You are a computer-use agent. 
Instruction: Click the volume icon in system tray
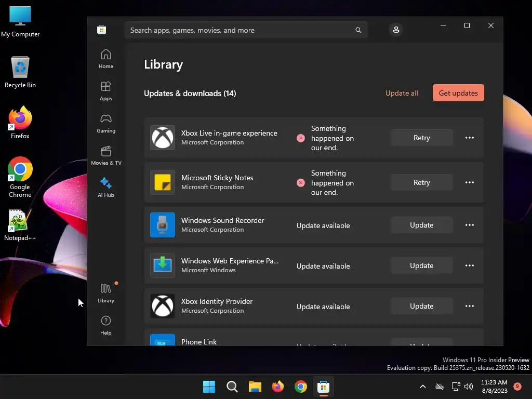[469, 387]
